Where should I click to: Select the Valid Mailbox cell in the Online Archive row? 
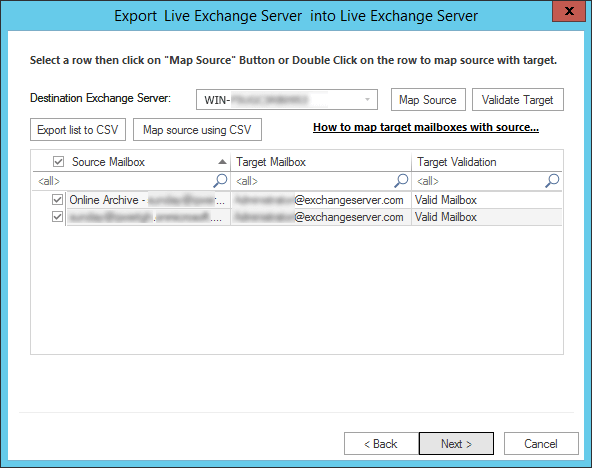click(487, 200)
